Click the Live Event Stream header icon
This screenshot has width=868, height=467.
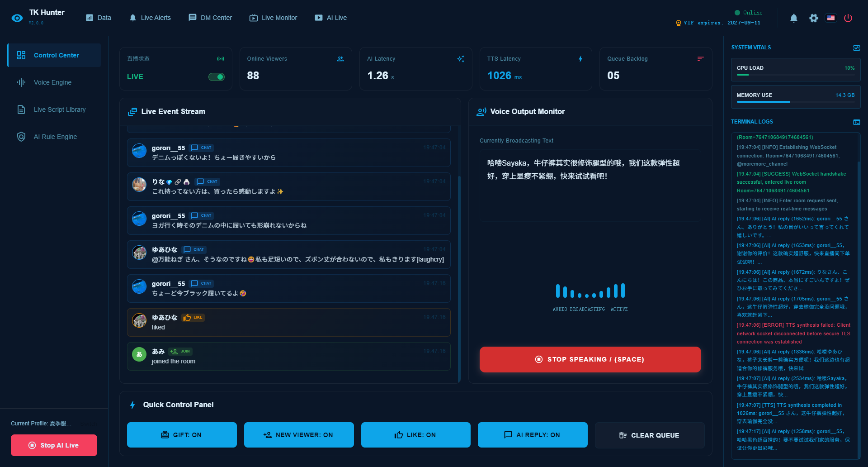132,112
